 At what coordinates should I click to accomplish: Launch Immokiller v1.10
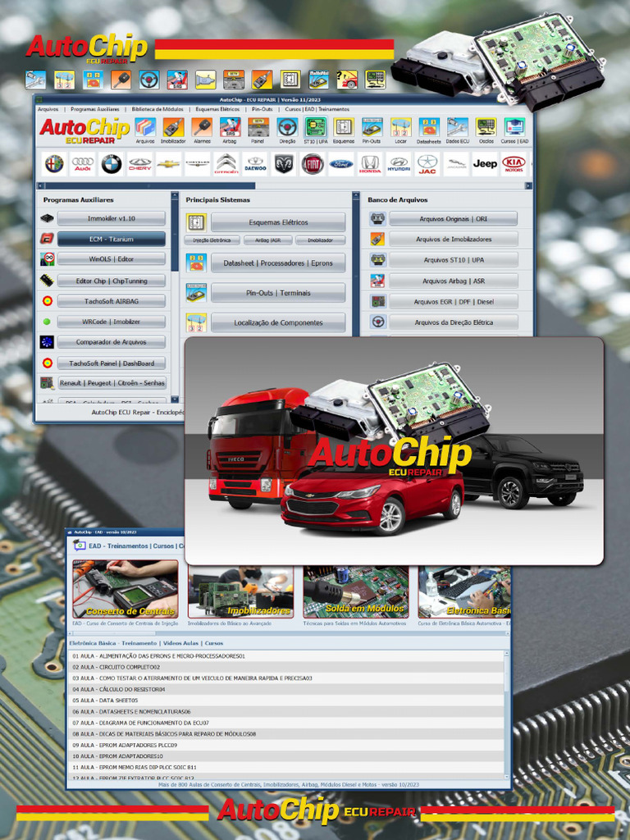(112, 218)
